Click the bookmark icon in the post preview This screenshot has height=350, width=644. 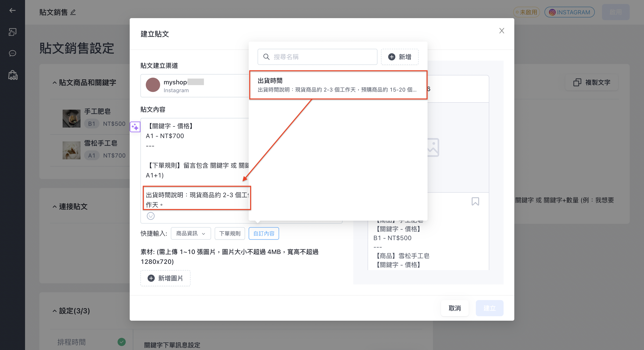[x=475, y=201]
